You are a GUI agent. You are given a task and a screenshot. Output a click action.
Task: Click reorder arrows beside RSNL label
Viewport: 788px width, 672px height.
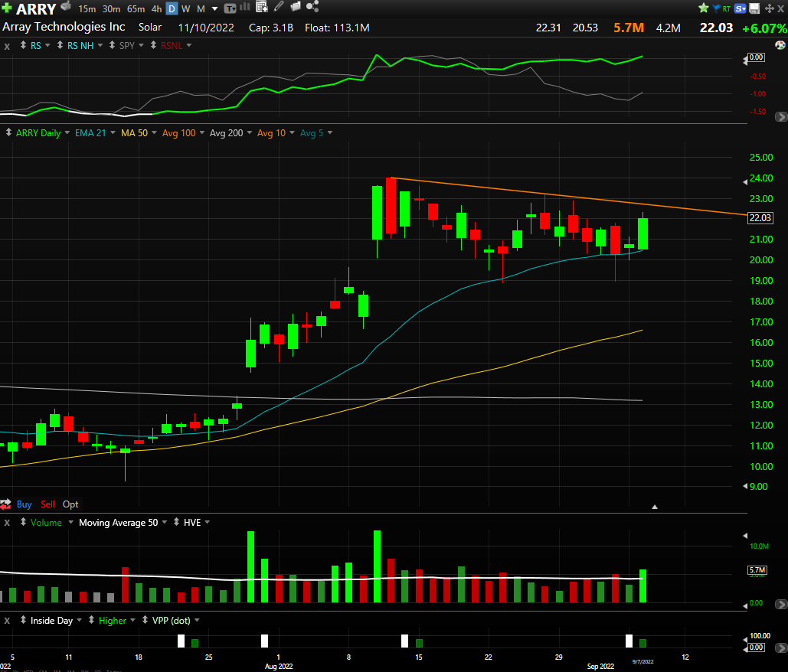[153, 45]
